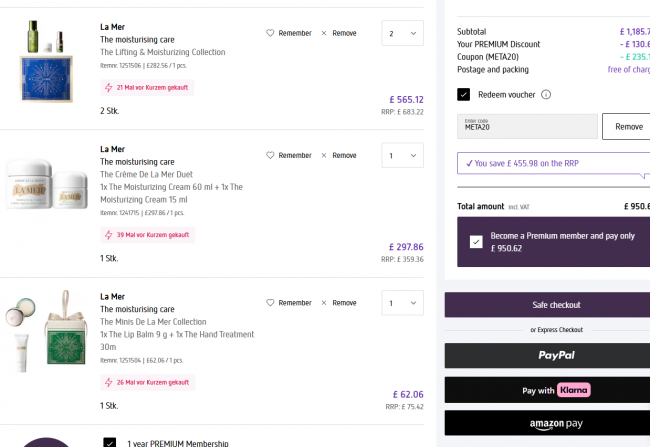Click the X Remove icon for Crème De La Mer Duet

324,155
